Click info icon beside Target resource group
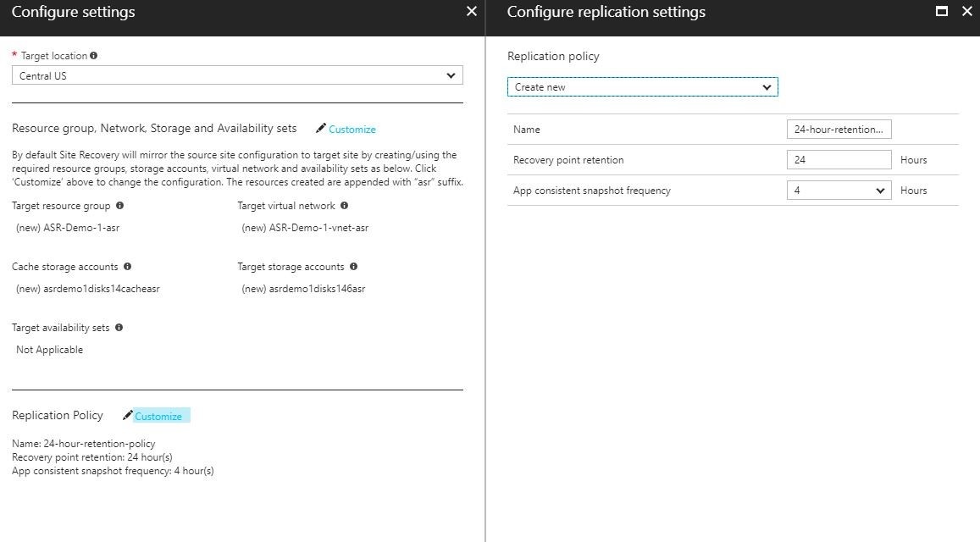This screenshot has width=980, height=542. pos(120,206)
